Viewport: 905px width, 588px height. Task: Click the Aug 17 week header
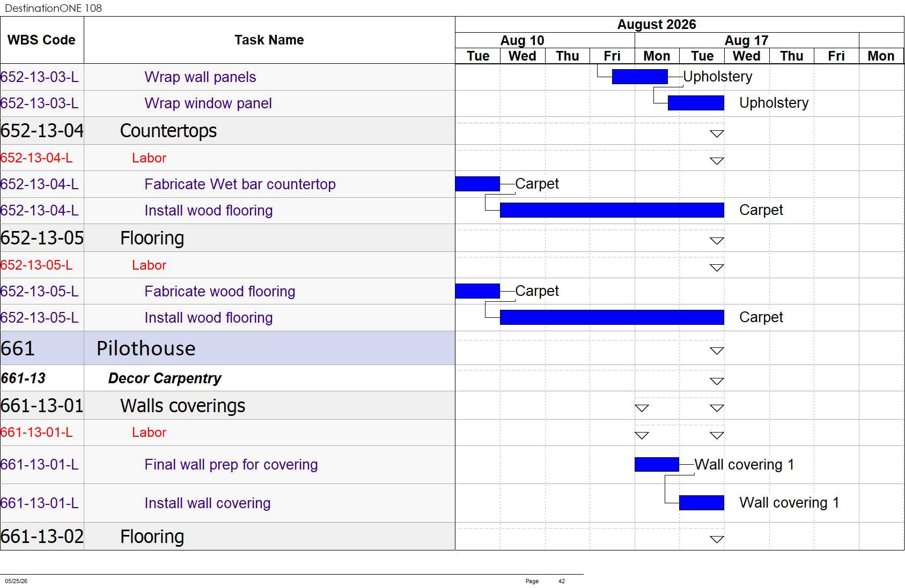[747, 41]
